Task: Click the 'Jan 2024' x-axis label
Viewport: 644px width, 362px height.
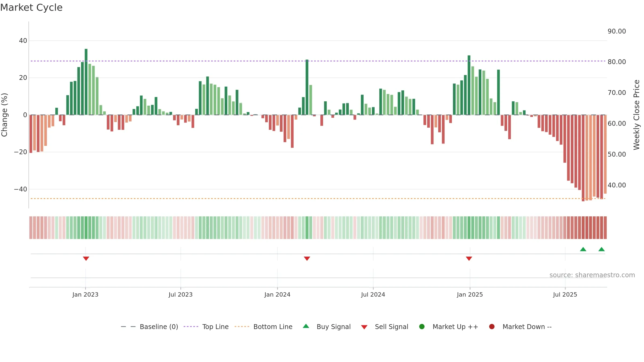Action: [277, 294]
